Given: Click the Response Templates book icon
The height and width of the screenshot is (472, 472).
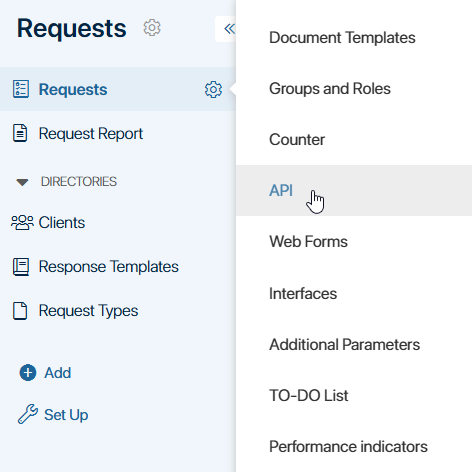Looking at the screenshot, I should pos(21,267).
